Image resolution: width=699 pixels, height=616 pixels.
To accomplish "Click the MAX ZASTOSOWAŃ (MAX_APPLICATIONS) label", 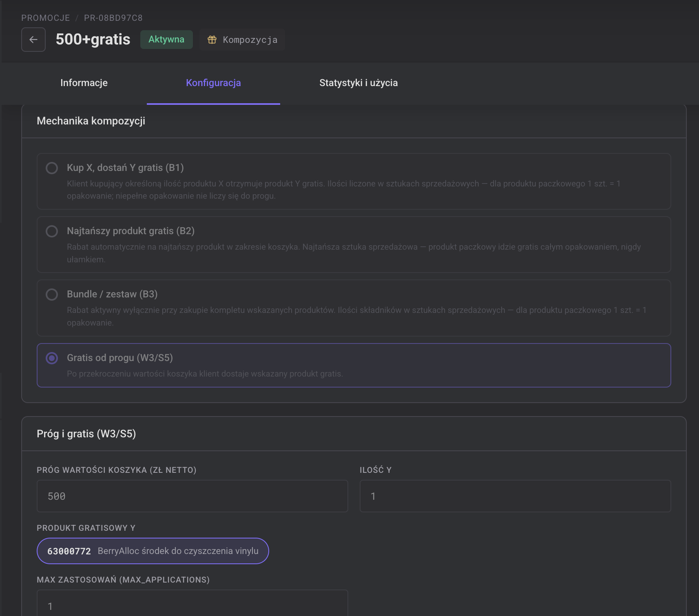I will pyautogui.click(x=123, y=580).
